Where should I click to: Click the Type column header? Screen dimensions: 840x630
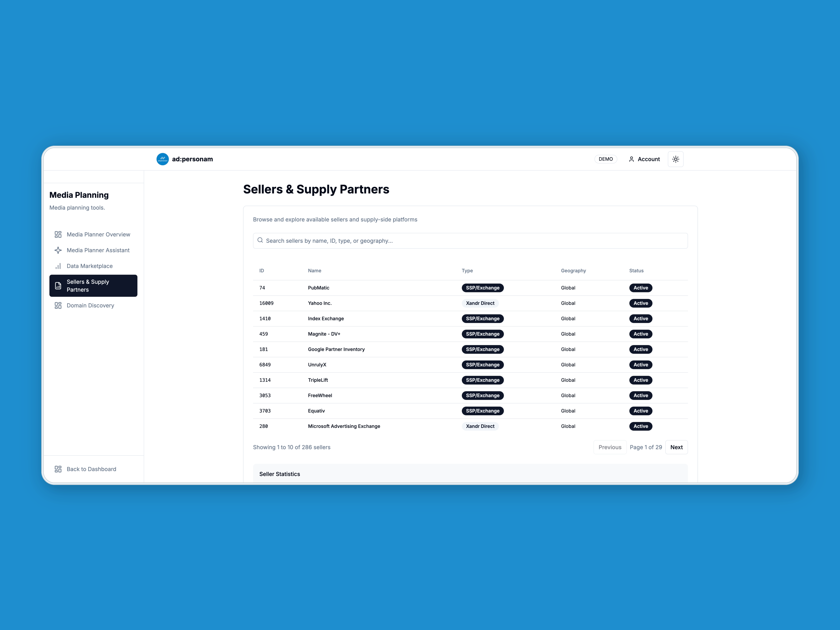point(467,271)
